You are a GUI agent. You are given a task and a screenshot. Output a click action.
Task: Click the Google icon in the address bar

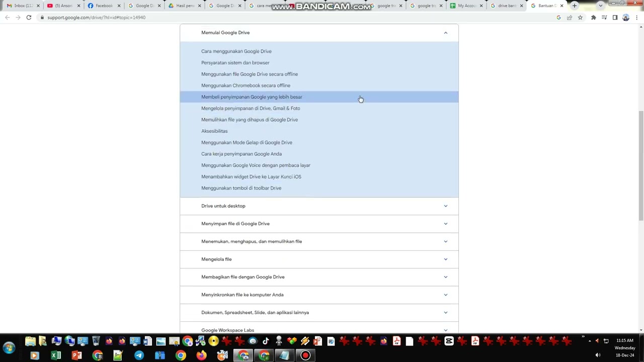558,18
